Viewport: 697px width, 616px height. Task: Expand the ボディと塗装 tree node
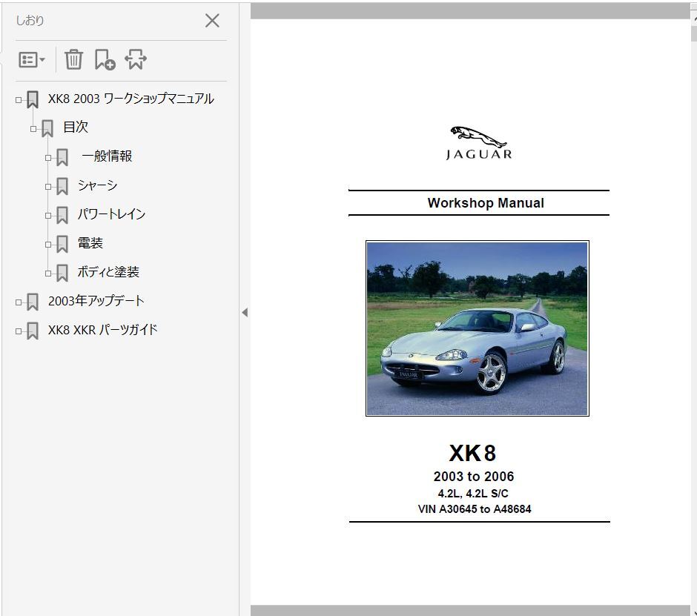[48, 274]
